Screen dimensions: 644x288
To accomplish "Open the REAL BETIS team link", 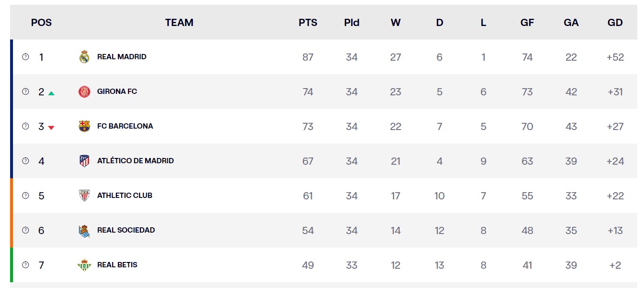I will (117, 265).
